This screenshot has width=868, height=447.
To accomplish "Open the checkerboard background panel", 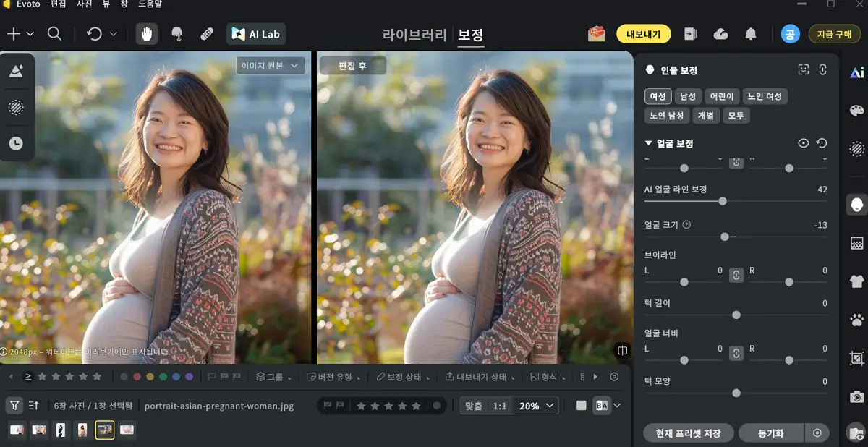I will coord(856,243).
